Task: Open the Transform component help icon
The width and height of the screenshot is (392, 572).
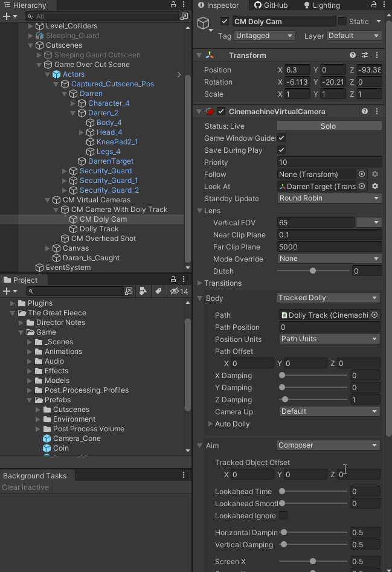Action: pyautogui.click(x=353, y=55)
